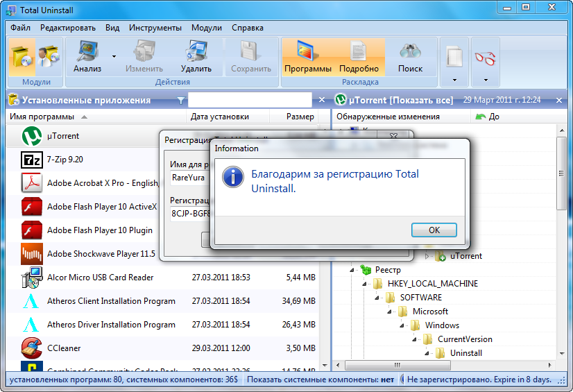This screenshot has height=392, width=573.
Task: Select the 7-Zip 9.20 icon
Action: tap(32, 160)
